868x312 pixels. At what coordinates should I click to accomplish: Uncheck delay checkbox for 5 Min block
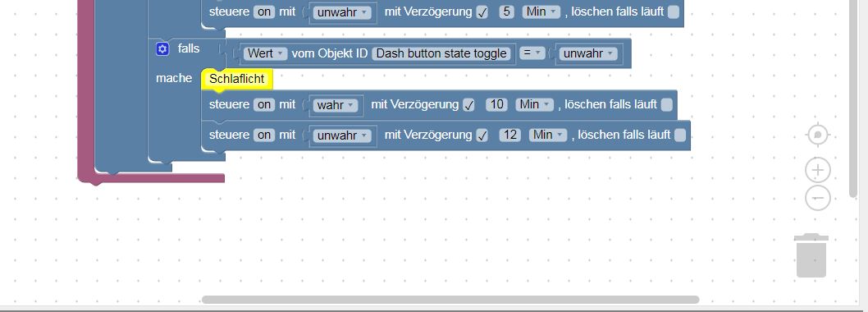click(482, 11)
